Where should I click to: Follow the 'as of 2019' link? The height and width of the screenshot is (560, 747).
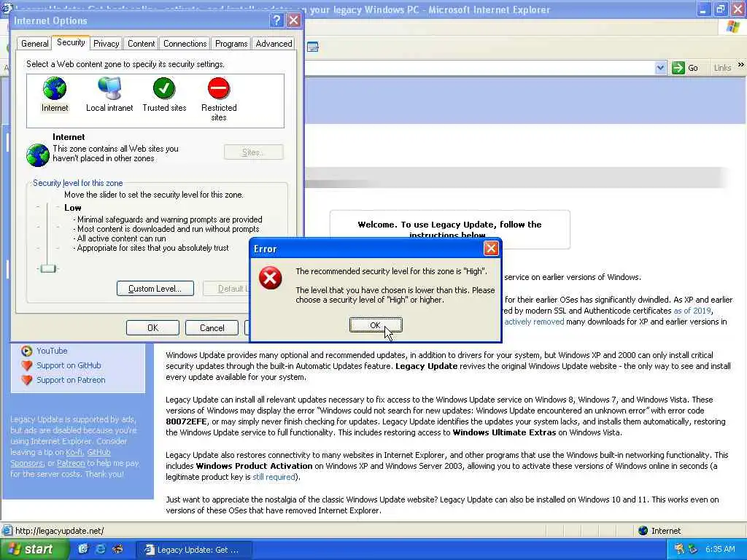(x=692, y=311)
